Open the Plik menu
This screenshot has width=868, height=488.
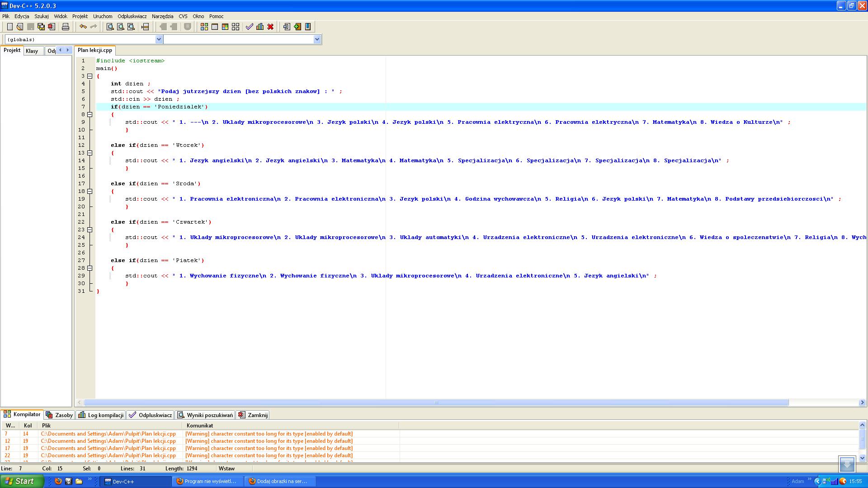[x=6, y=16]
